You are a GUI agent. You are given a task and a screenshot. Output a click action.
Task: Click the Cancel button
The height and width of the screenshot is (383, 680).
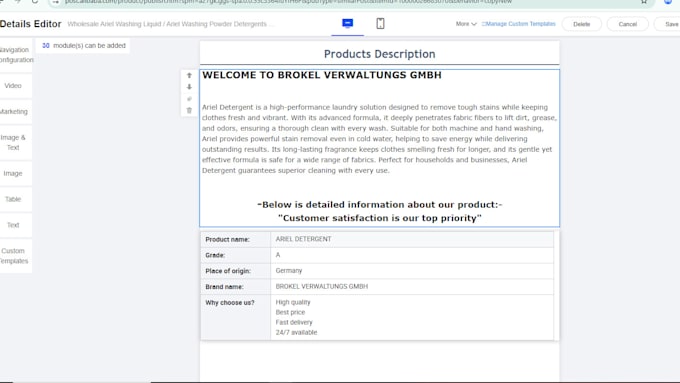tap(628, 24)
